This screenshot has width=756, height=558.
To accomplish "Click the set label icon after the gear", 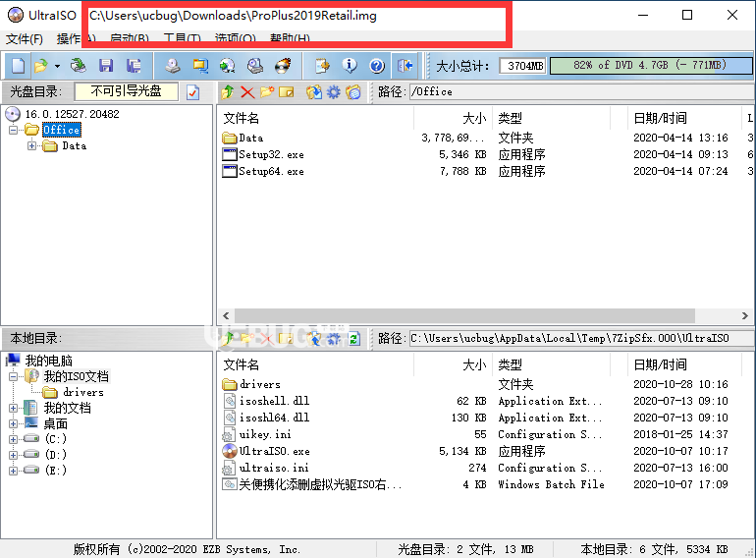I will 353,91.
